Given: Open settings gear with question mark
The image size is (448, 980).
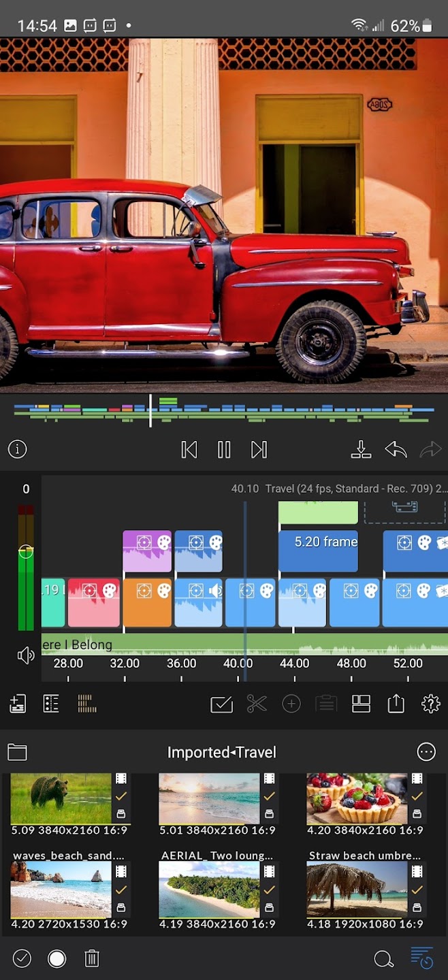Looking at the screenshot, I should (431, 704).
